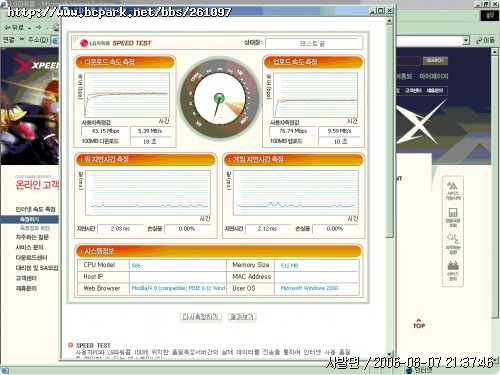The height and width of the screenshot is (375, 500).
Task: Click the forward arrow in browser toolbar
Action: pyautogui.click(x=39, y=27)
